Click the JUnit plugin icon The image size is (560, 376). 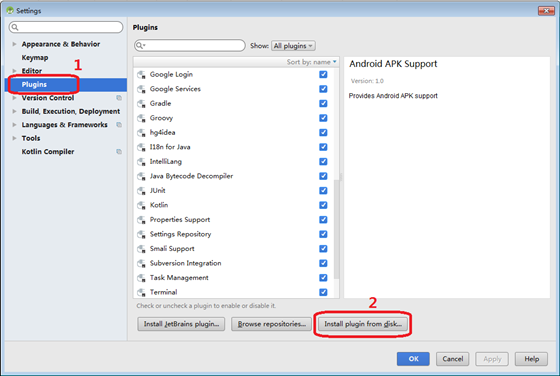(x=141, y=191)
